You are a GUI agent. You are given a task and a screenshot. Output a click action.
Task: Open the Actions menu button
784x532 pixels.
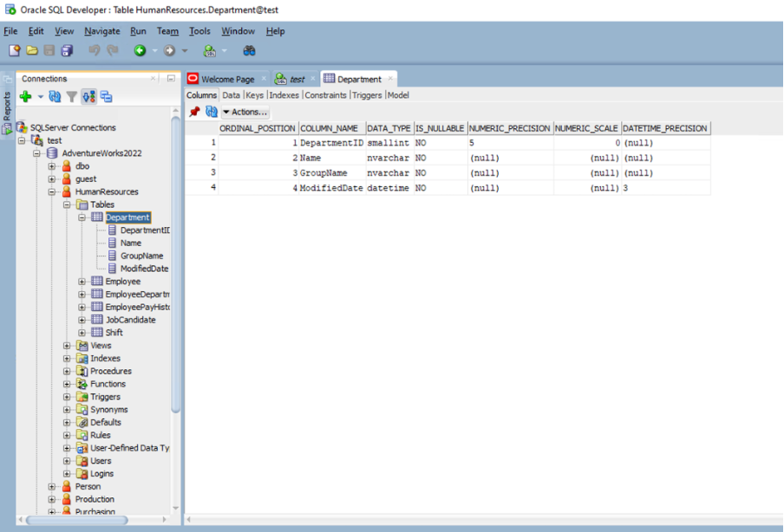245,112
